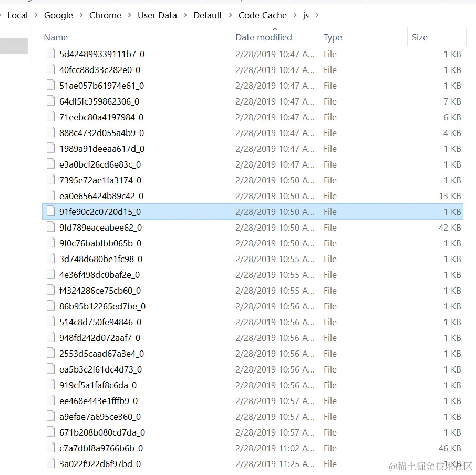Image resolution: width=476 pixels, height=475 pixels.
Task: Click file icon of 1989a91deeaa617d_0
Action: pyautogui.click(x=50, y=148)
